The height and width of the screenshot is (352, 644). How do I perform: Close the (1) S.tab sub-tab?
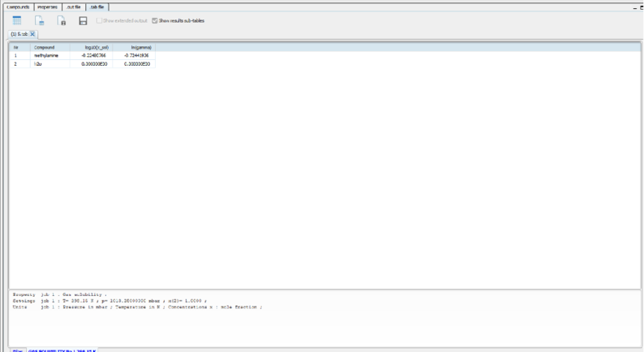pos(32,34)
